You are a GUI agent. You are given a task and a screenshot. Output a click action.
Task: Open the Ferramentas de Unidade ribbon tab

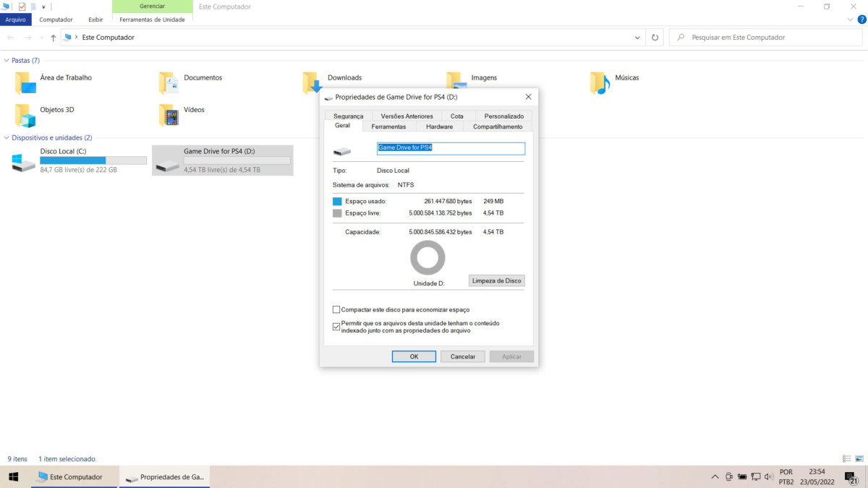153,20
